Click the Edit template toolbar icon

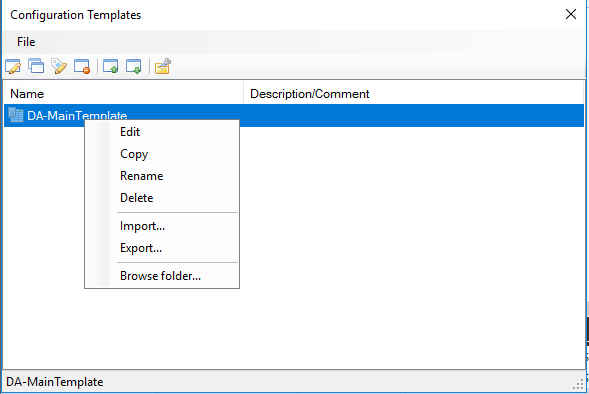tap(13, 66)
